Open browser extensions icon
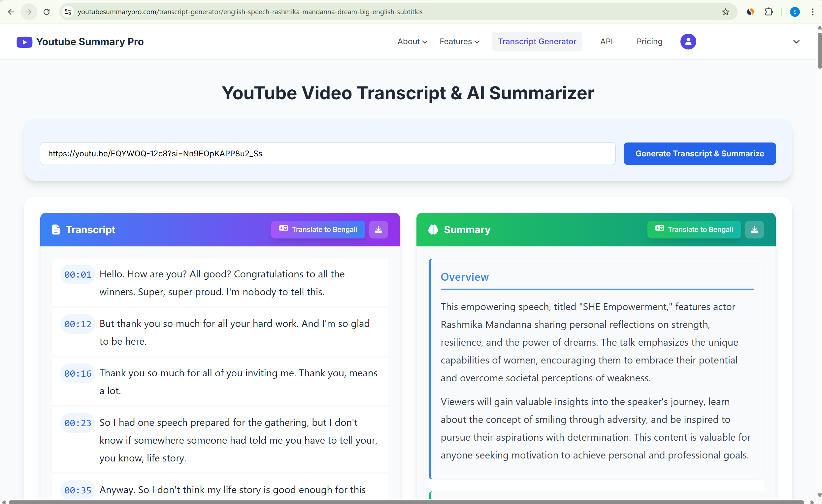 coord(769,12)
